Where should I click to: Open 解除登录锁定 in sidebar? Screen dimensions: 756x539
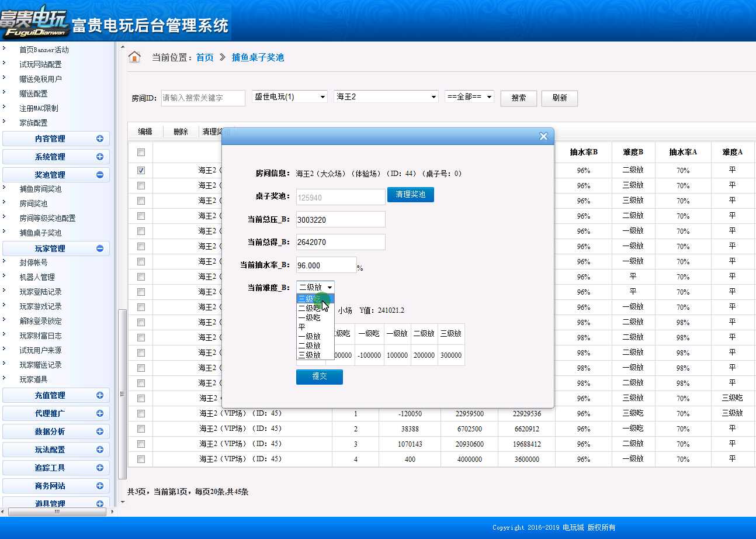pos(40,321)
